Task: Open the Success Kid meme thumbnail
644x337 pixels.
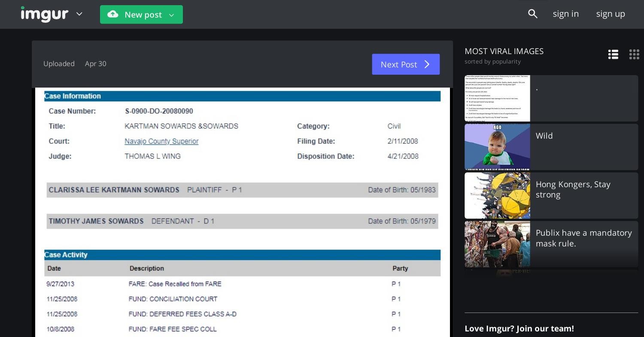Action: pos(497,147)
